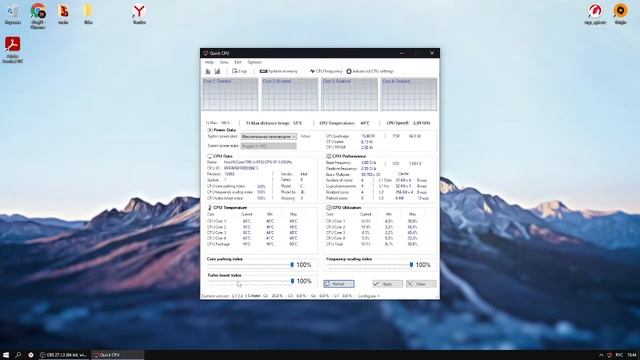Click the Core 2 graph panel
Screen dimensions: 640x360
290,94
